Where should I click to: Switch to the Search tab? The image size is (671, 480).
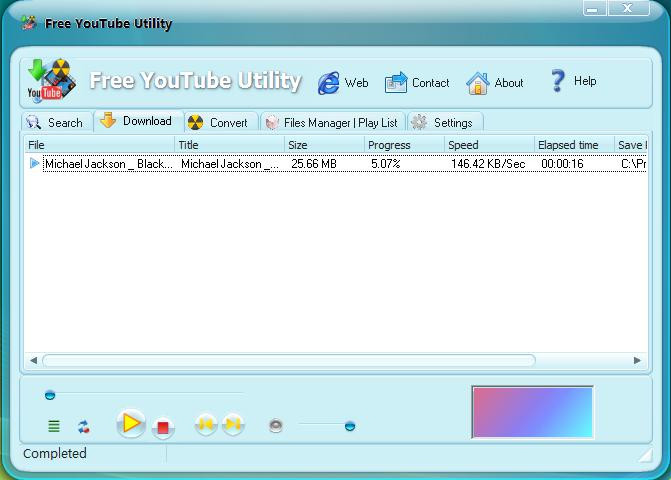[x=56, y=122]
